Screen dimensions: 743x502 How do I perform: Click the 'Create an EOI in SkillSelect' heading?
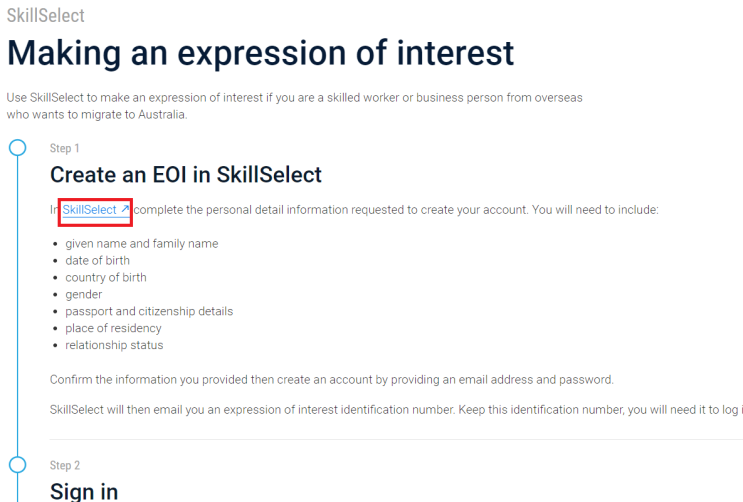click(x=186, y=175)
